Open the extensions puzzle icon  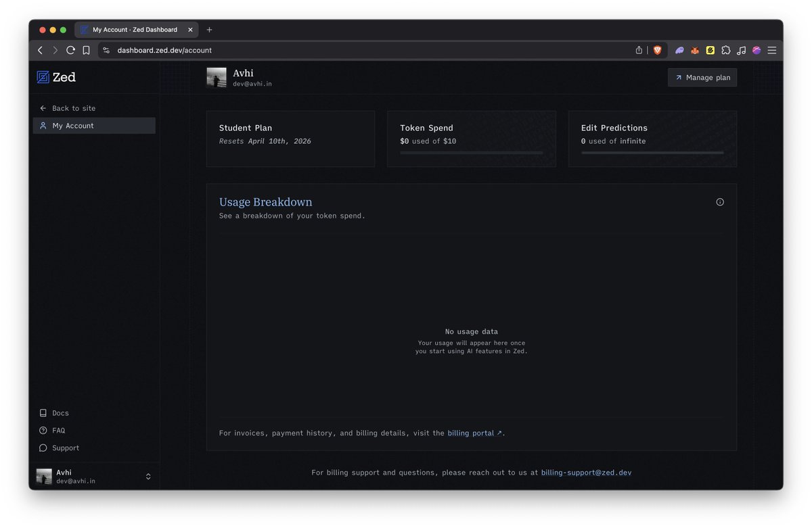(x=726, y=50)
